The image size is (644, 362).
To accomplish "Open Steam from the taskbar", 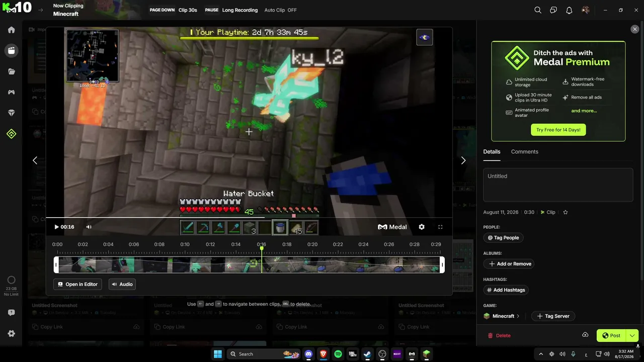I will pyautogui.click(x=367, y=354).
